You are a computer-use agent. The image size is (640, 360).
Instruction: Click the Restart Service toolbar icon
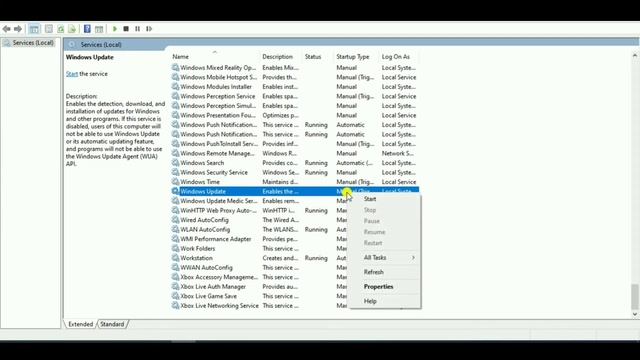149,29
